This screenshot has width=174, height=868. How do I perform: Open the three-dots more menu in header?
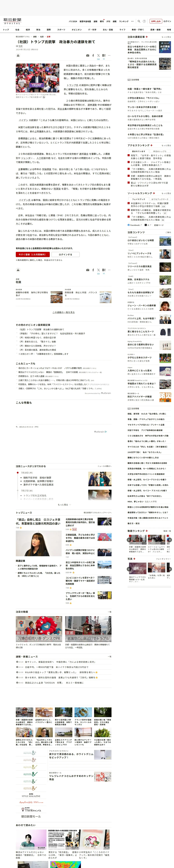pos(132,21)
